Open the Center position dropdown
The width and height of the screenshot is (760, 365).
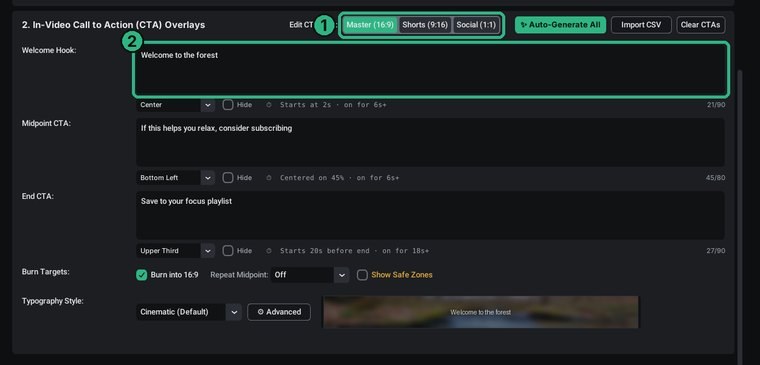pyautogui.click(x=175, y=105)
